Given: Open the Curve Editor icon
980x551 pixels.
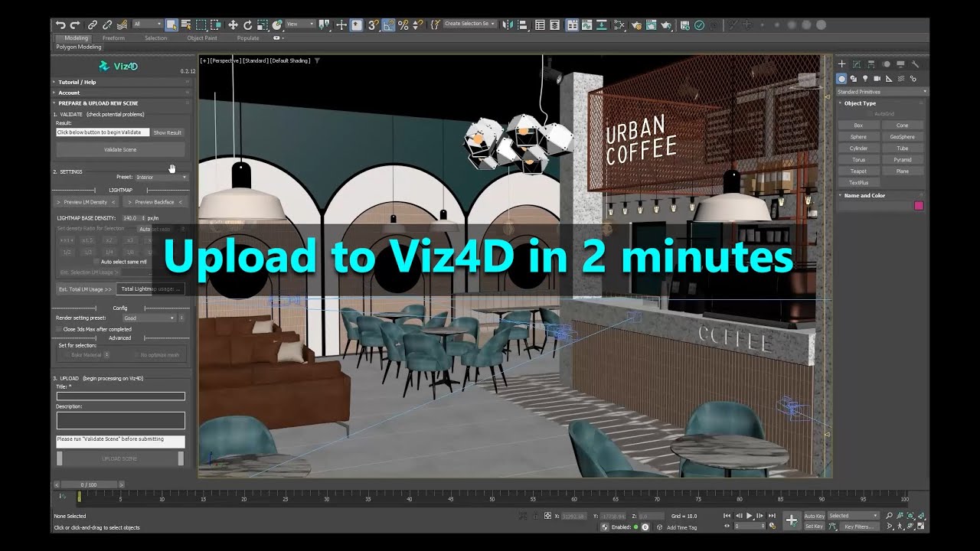Looking at the screenshot, I should pyautogui.click(x=587, y=24).
